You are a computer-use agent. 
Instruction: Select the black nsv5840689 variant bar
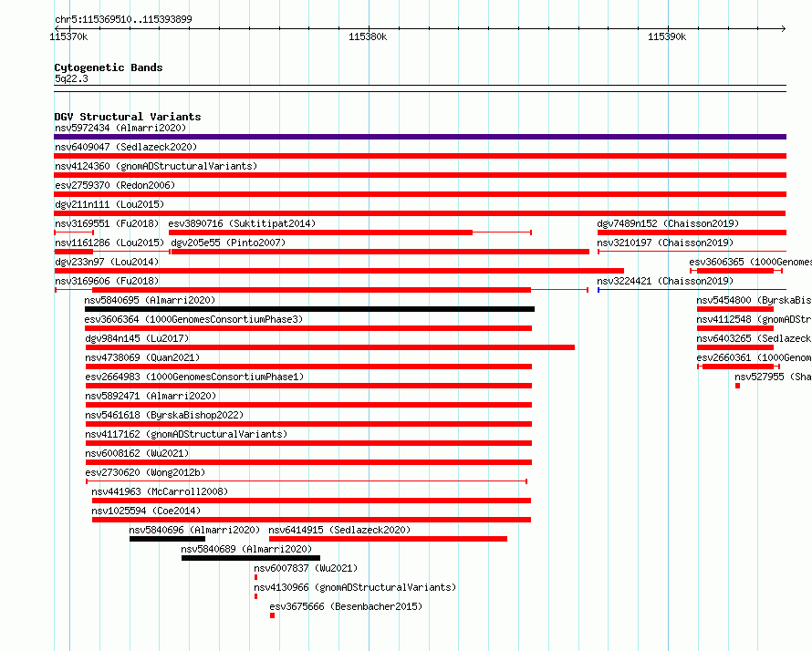[x=251, y=558]
